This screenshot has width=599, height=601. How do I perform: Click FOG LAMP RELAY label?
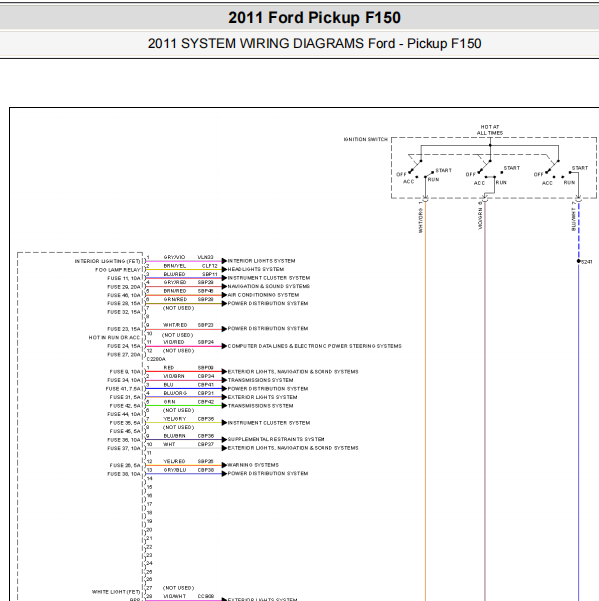click(118, 270)
